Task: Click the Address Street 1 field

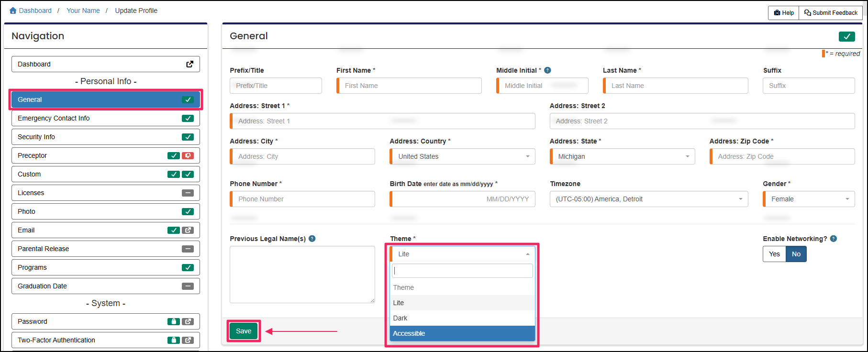Action: [x=382, y=121]
